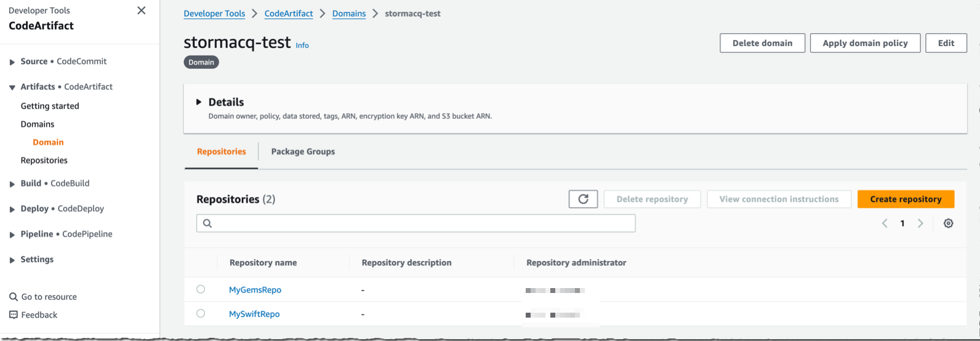980x341 pixels.
Task: Go to next page of repositories
Action: [920, 223]
